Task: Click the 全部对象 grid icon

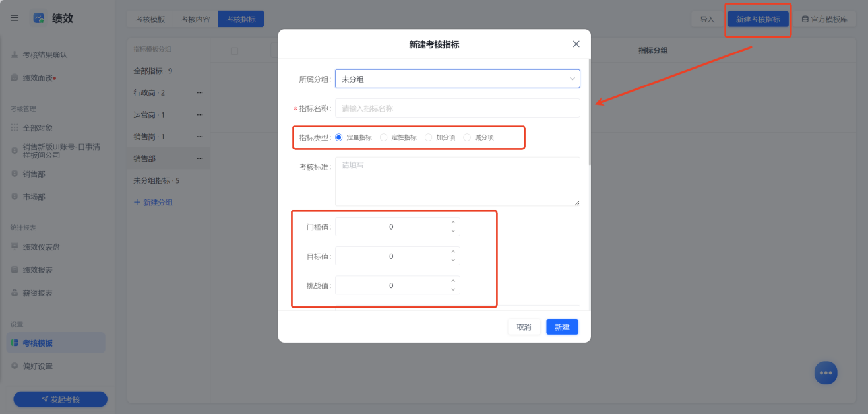Action: [15, 127]
